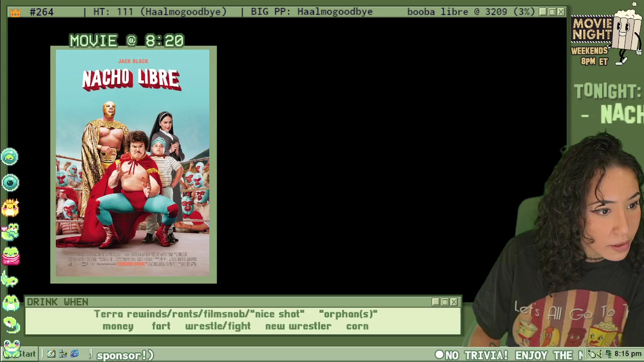Click the MOVIE @ 8:20 heading

[126, 41]
